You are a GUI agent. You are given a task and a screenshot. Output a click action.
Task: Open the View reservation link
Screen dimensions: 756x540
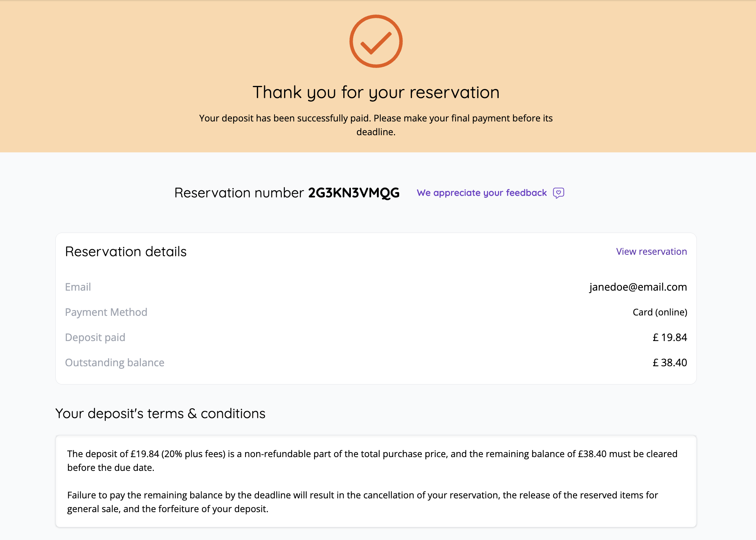point(651,252)
